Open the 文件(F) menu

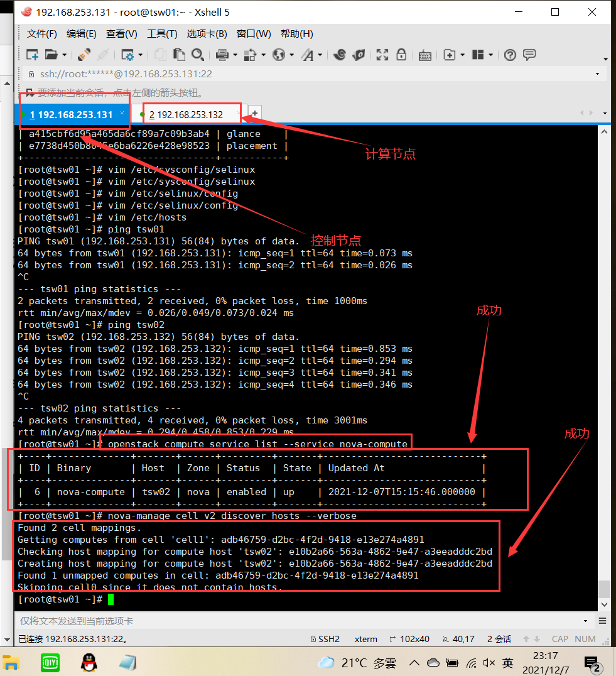[x=42, y=34]
